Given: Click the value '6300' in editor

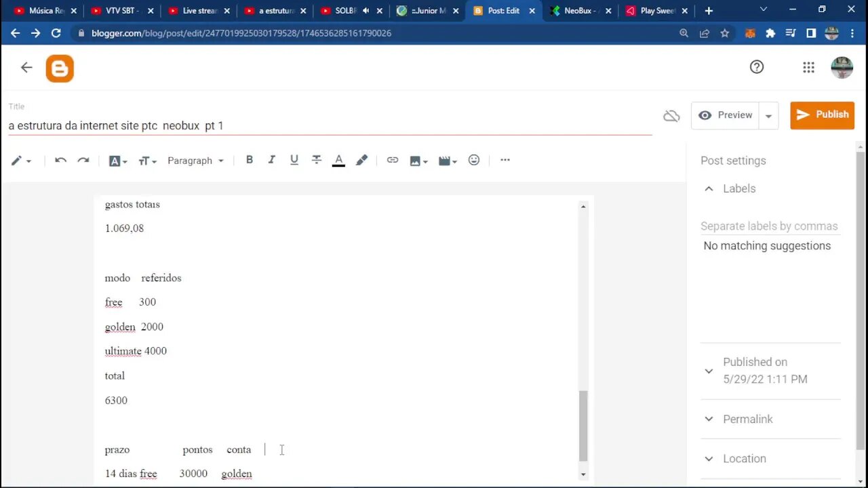Looking at the screenshot, I should coord(116,401).
